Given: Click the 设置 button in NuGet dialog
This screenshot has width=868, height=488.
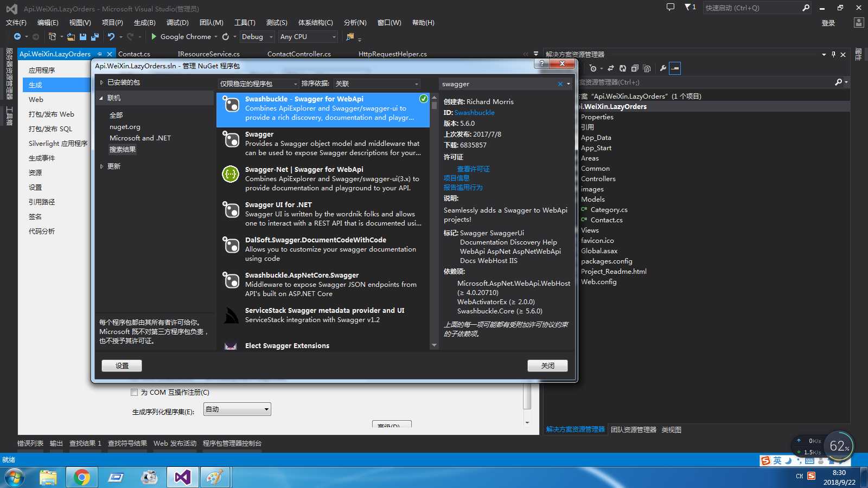Looking at the screenshot, I should [122, 365].
